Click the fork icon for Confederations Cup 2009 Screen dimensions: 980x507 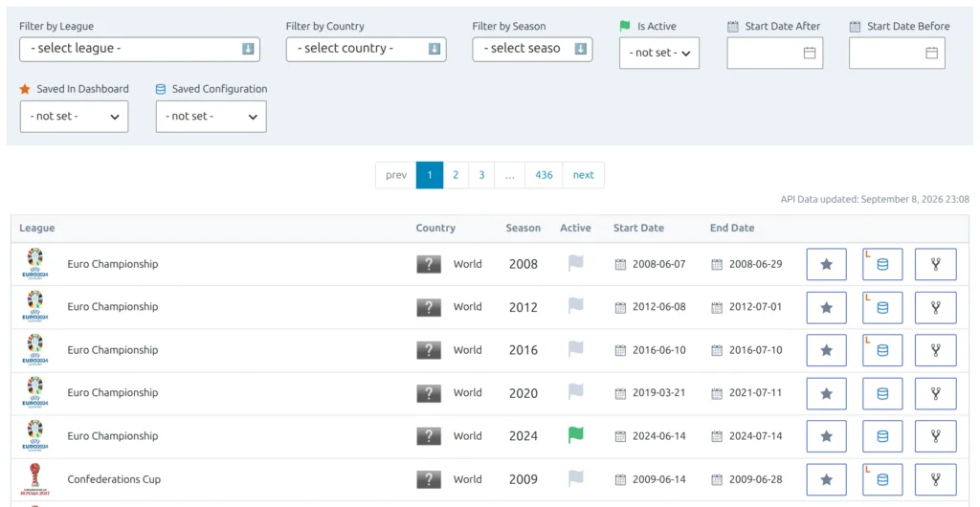tap(936, 479)
